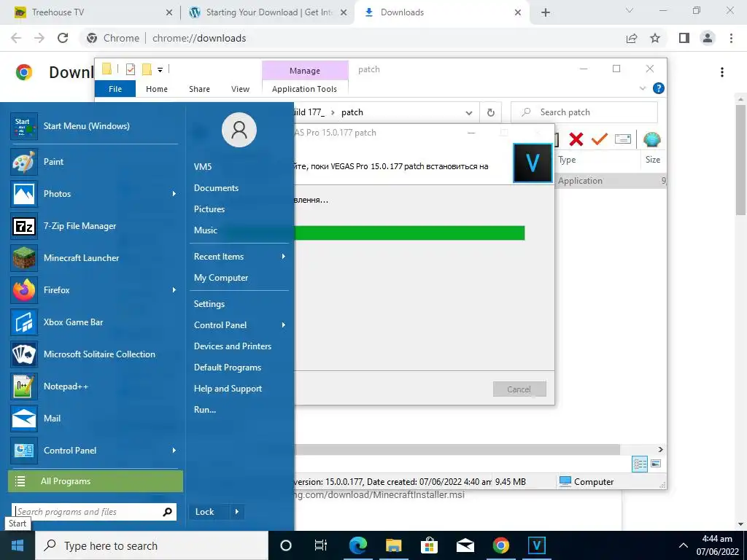Open the Application Tools ribbon tab
This screenshot has width=747, height=560.
tap(304, 89)
